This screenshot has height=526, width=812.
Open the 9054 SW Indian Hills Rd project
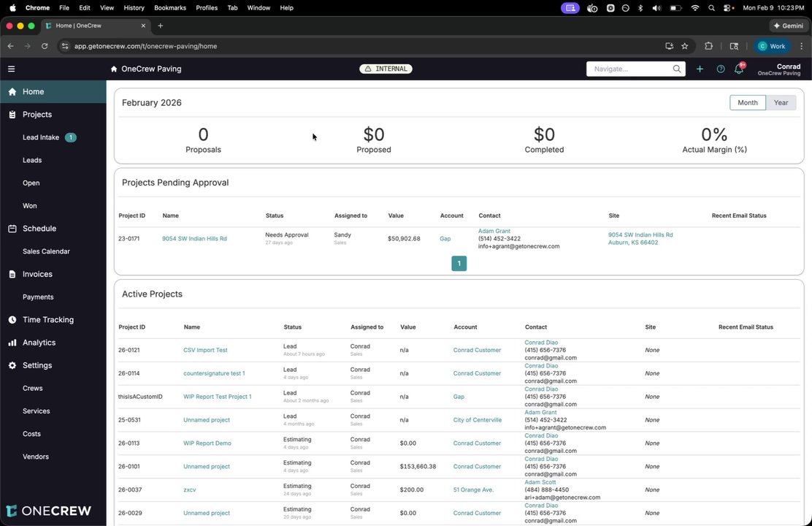pyautogui.click(x=194, y=239)
